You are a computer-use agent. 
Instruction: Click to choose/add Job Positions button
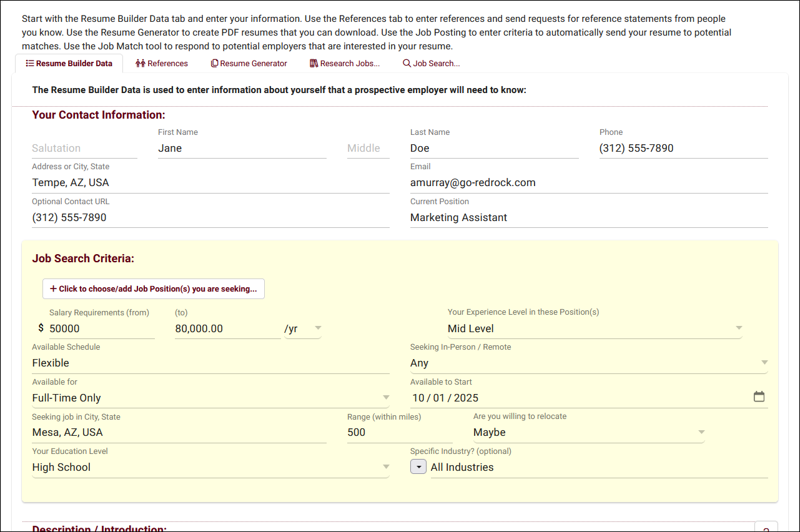(x=154, y=289)
